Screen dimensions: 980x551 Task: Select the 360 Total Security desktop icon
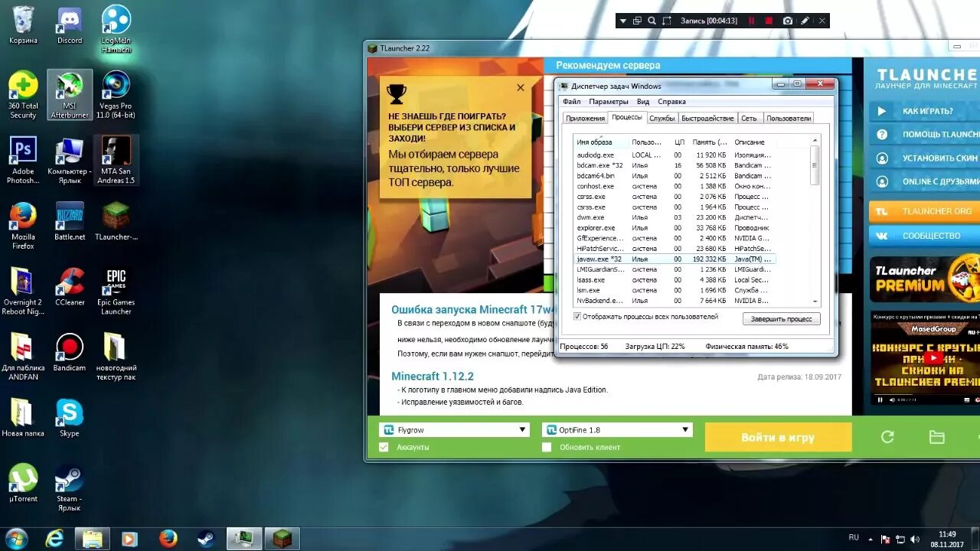point(23,95)
